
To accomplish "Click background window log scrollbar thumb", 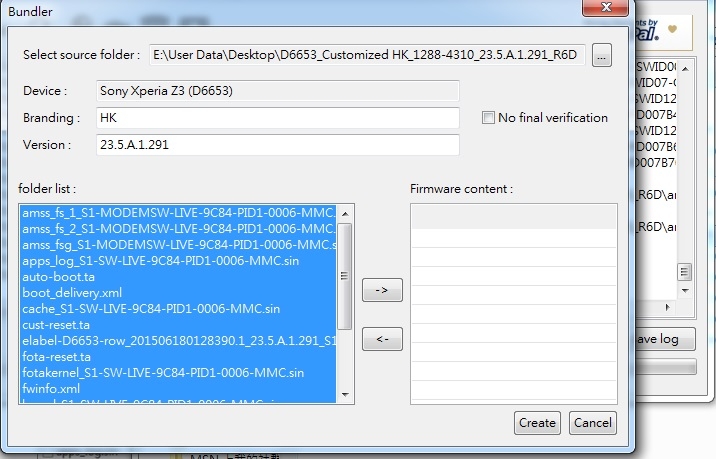I will click(684, 272).
